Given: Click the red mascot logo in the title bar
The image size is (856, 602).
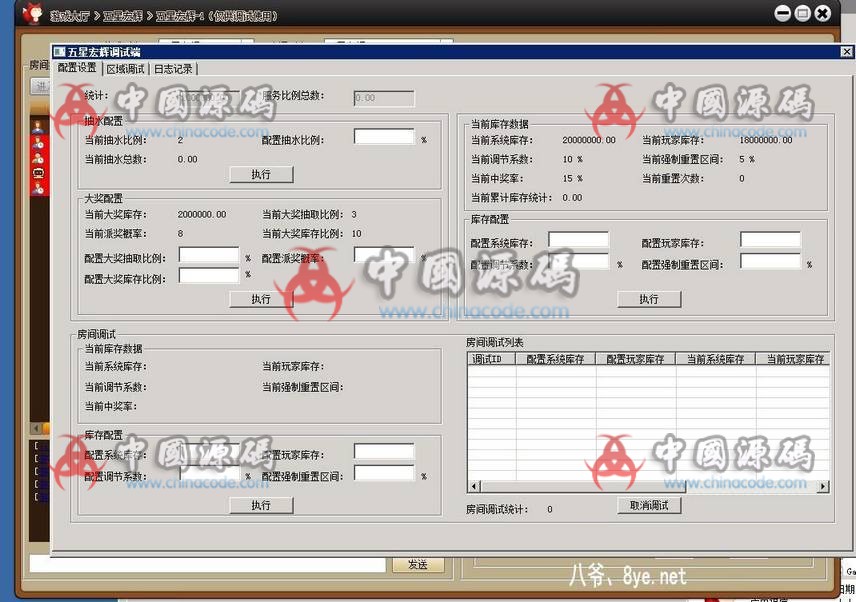Looking at the screenshot, I should (x=32, y=13).
